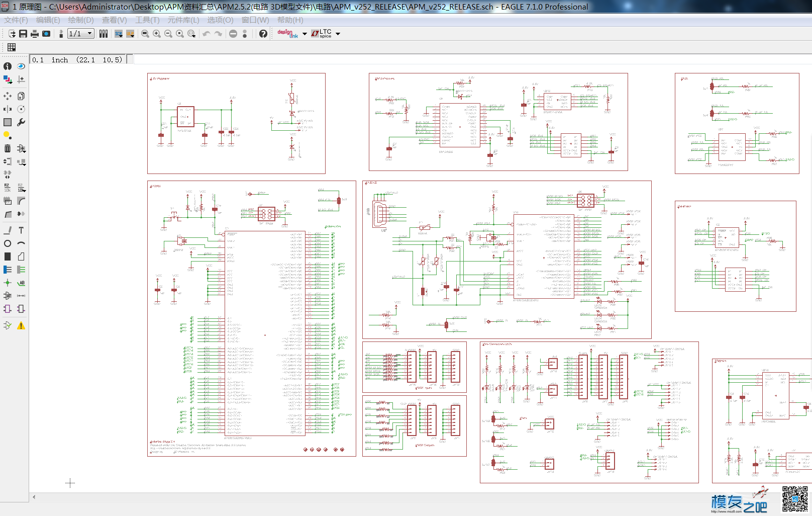This screenshot has height=516, width=812.
Task: Toggle the Show eye tool
Action: 21,66
